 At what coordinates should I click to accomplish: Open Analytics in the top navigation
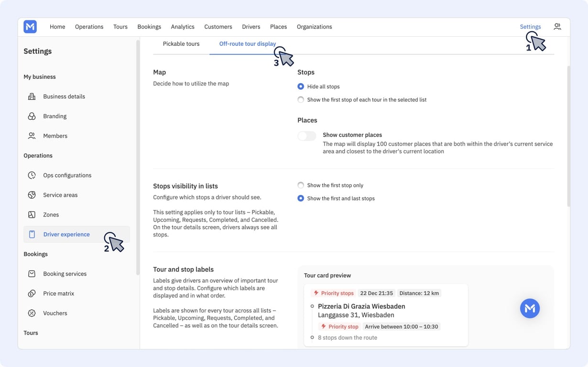[183, 27]
